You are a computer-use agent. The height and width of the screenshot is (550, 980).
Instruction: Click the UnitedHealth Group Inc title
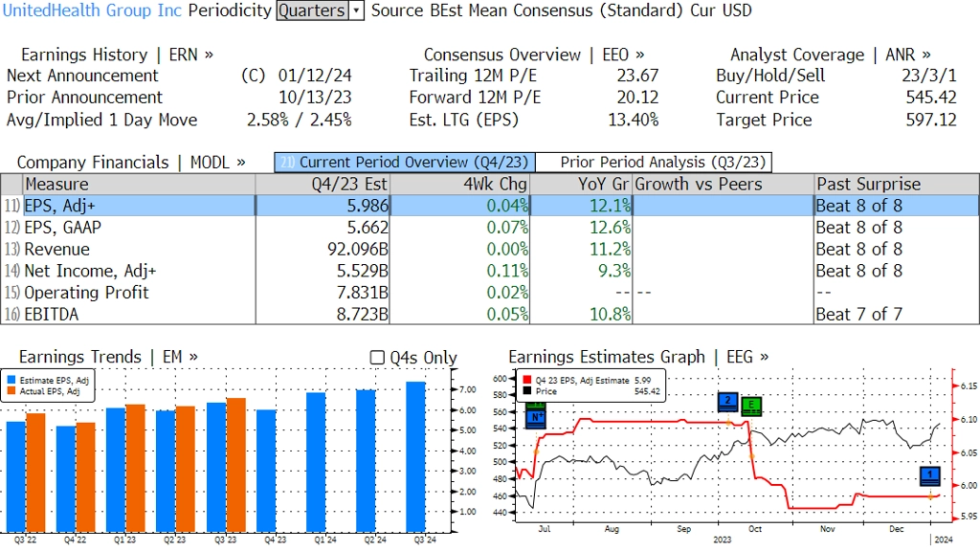pyautogui.click(x=93, y=11)
